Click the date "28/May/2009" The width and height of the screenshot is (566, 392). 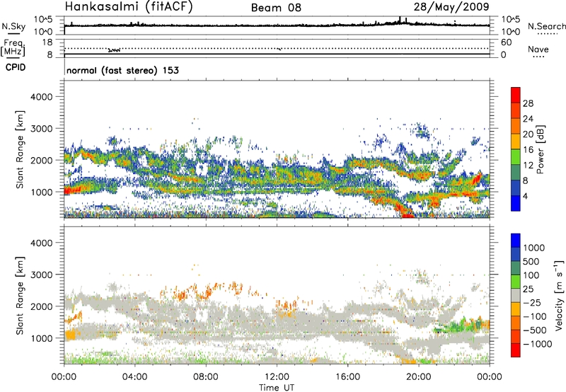451,7
